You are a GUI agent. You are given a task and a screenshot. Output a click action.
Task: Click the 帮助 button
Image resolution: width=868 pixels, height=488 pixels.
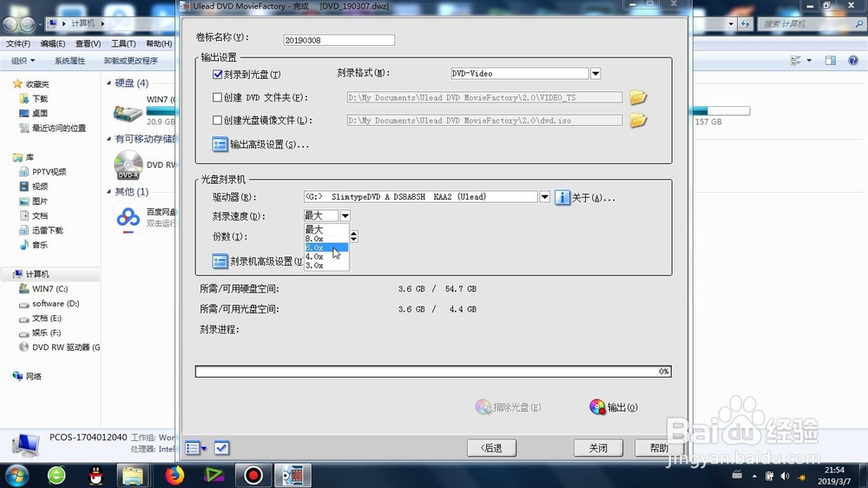tap(659, 448)
